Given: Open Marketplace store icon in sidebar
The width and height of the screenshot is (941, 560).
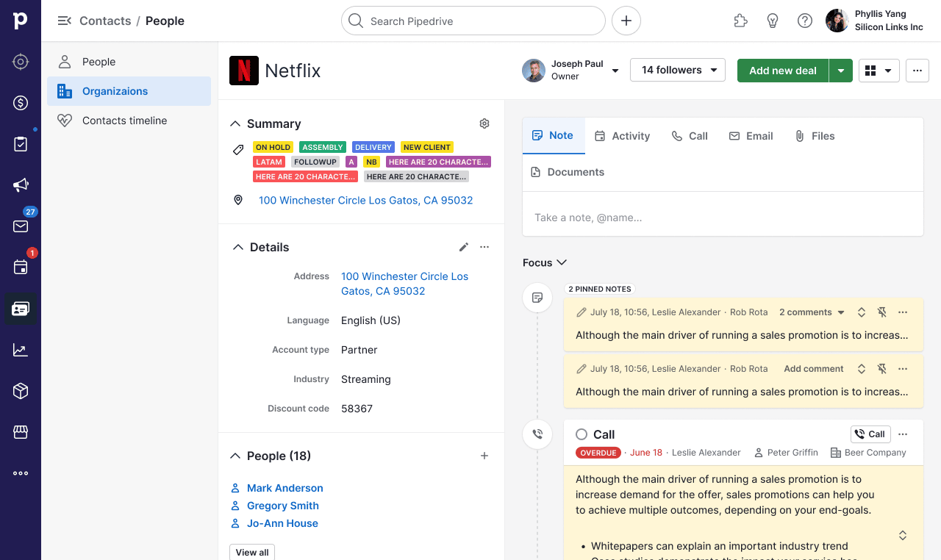Looking at the screenshot, I should point(21,432).
